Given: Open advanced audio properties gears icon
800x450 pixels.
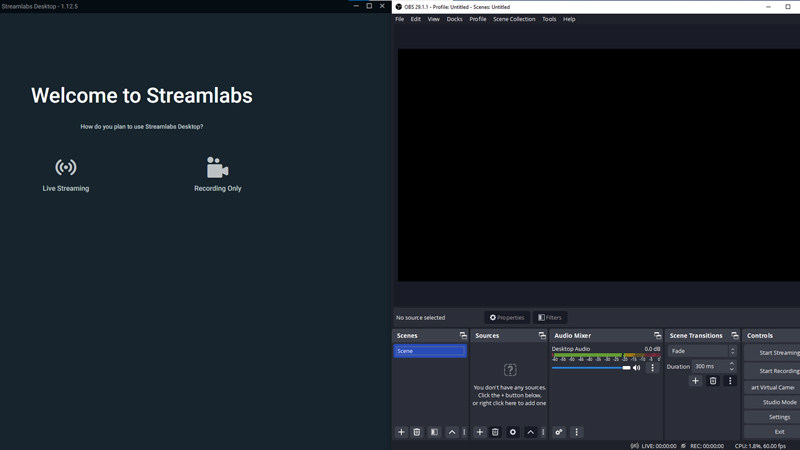Looking at the screenshot, I should 559,432.
